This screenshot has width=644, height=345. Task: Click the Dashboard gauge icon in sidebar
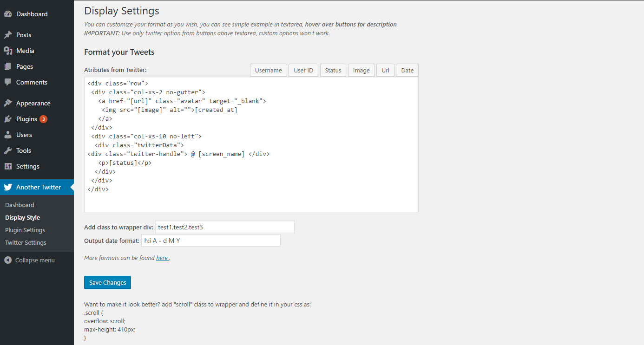pyautogui.click(x=8, y=14)
